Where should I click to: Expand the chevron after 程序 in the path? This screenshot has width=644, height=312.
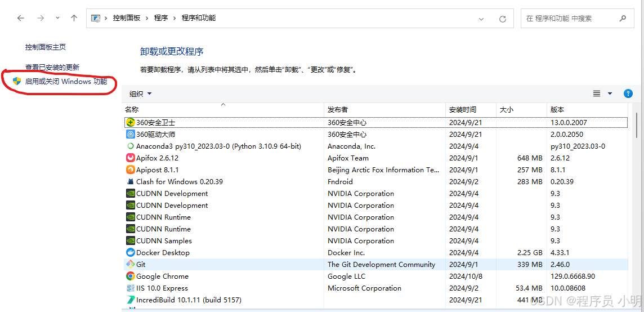coord(175,18)
